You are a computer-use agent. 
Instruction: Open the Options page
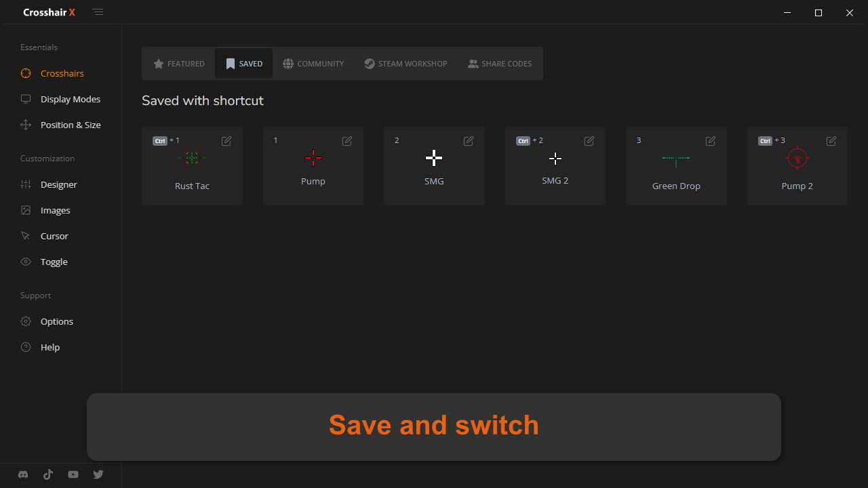(x=56, y=321)
